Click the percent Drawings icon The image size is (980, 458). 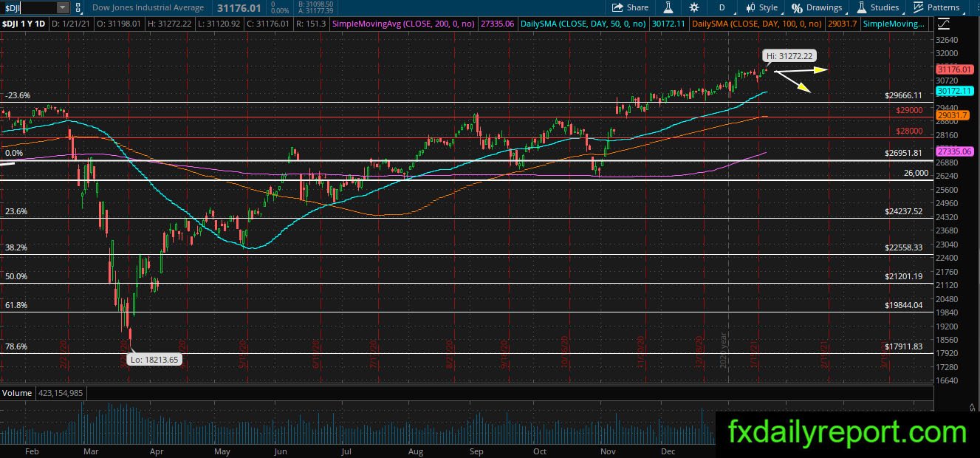click(797, 7)
